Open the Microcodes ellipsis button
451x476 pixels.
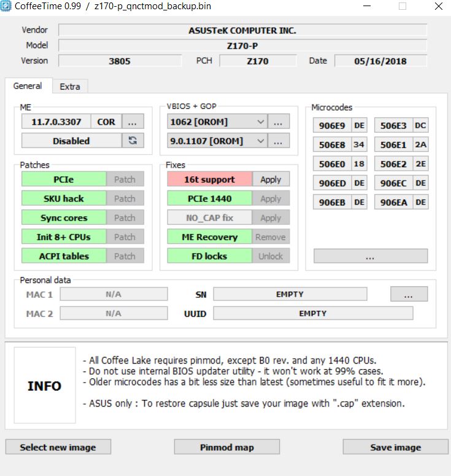pyautogui.click(x=371, y=256)
